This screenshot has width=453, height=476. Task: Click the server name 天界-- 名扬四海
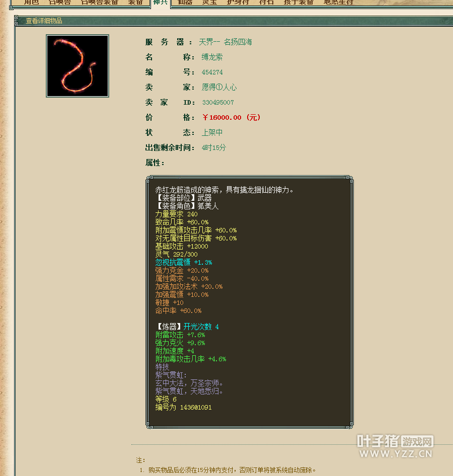[225, 42]
